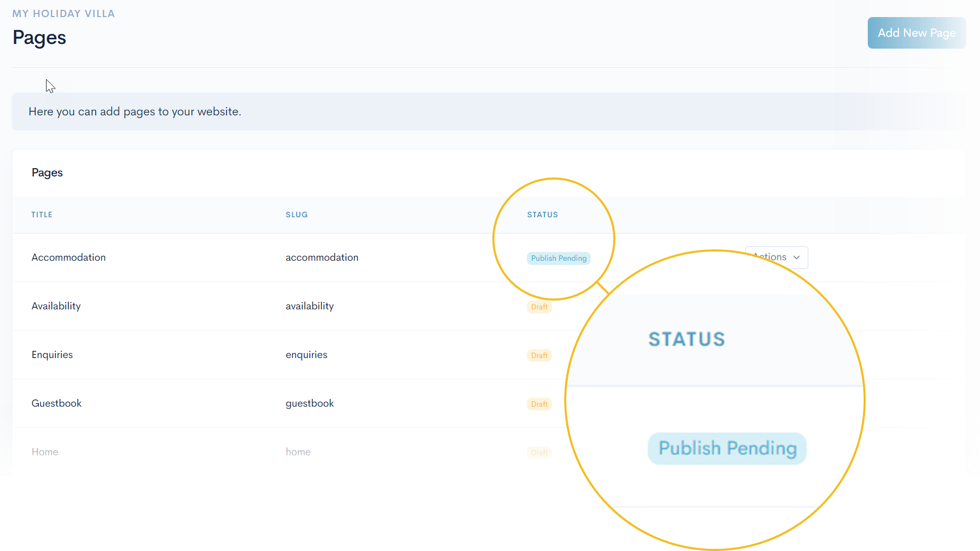
Task: Click the Publish Pending badge in Accommodation row
Action: [558, 258]
